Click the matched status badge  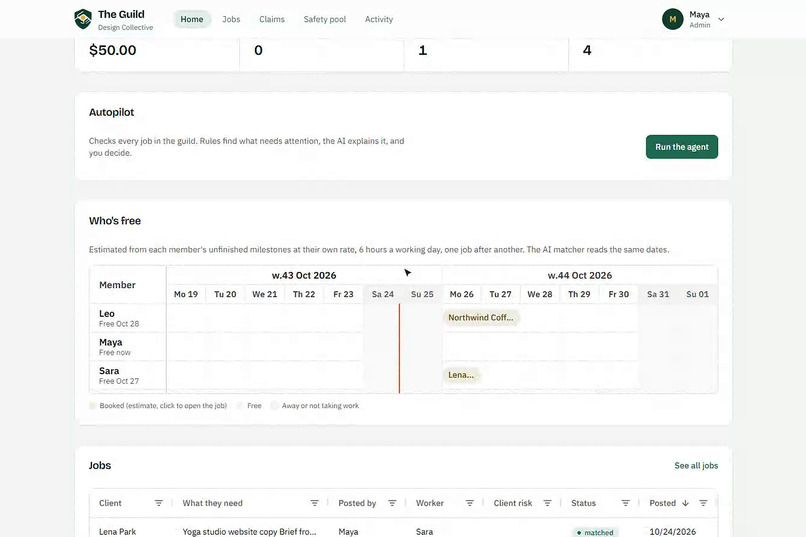coord(595,532)
